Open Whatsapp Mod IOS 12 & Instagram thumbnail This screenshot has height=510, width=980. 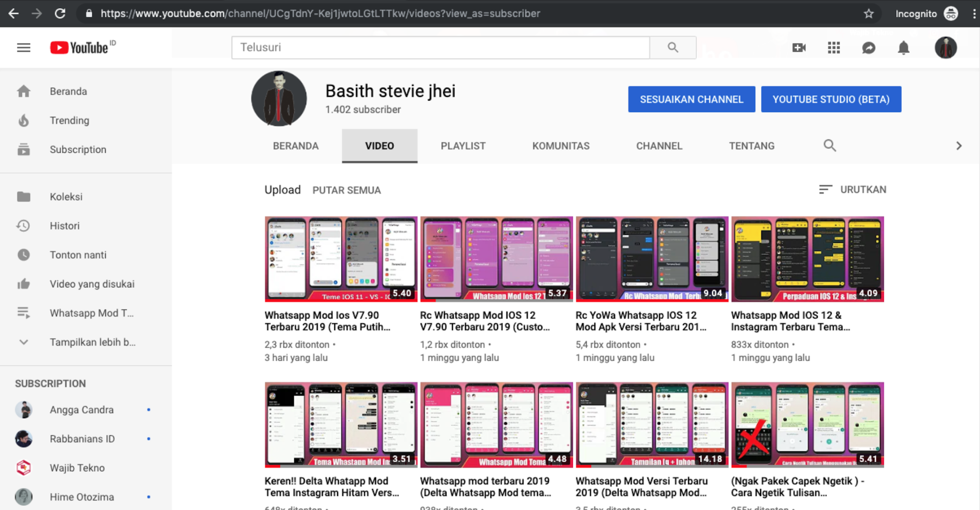tap(808, 259)
